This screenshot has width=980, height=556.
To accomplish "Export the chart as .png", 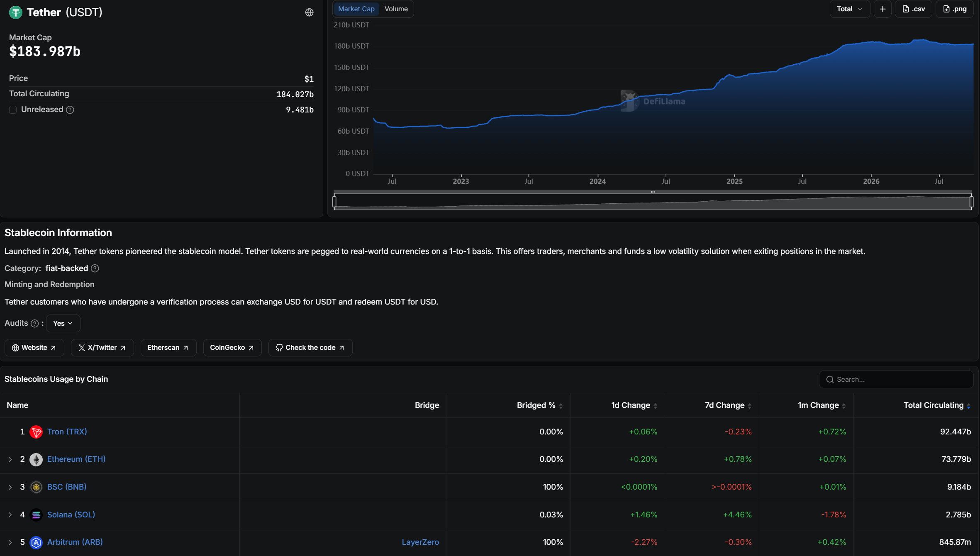I will click(955, 9).
